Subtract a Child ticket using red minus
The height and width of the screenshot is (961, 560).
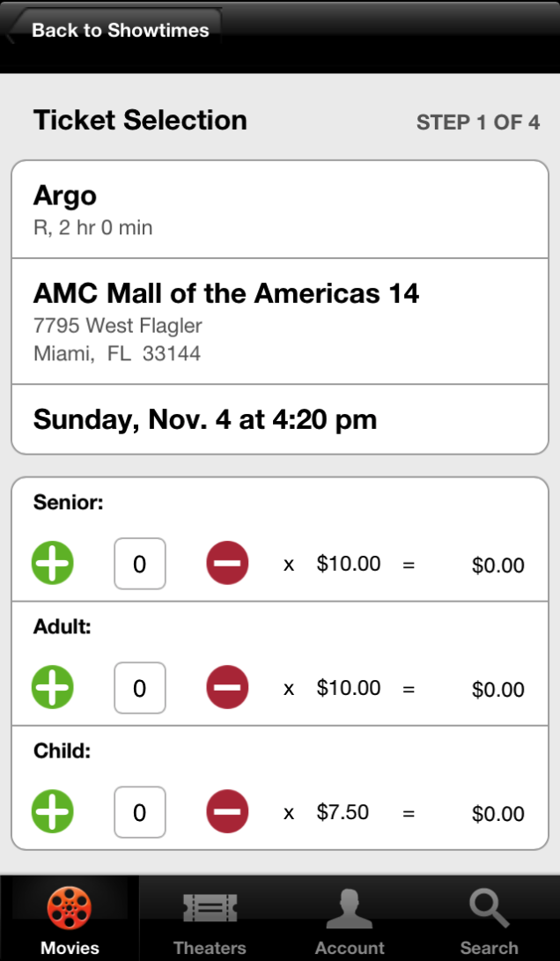pyautogui.click(x=227, y=811)
